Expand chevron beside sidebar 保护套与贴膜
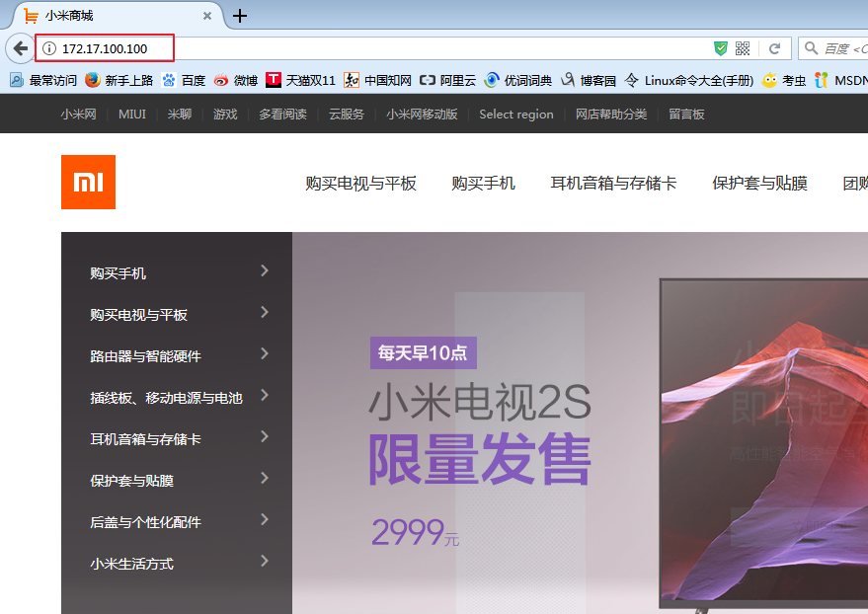The height and width of the screenshot is (614, 868). pyautogui.click(x=265, y=478)
